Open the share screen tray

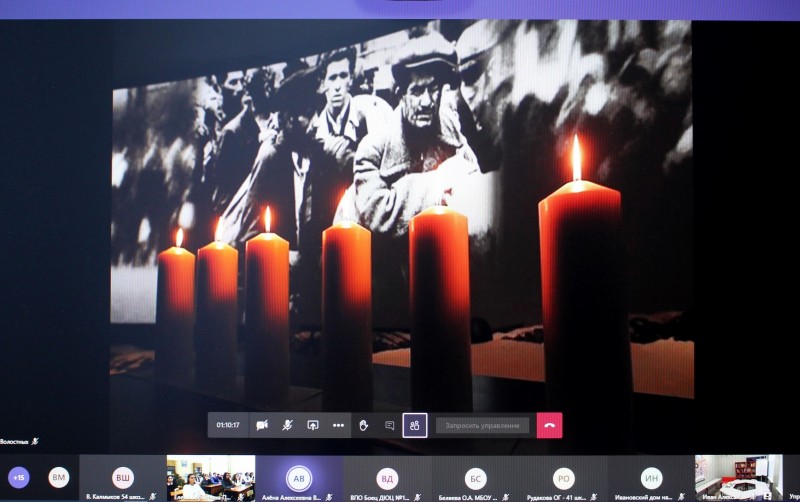(x=312, y=425)
